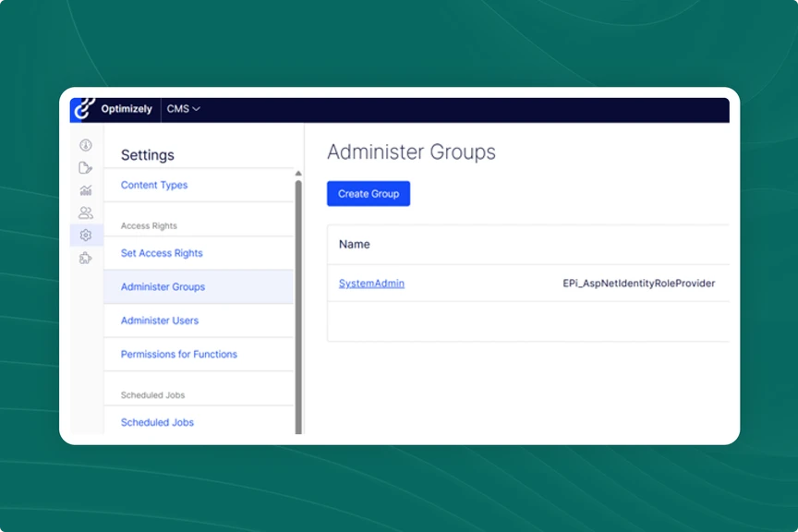Viewport: 798px width, 532px height.
Task: Select the settings gear icon in sidebar
Action: pos(86,236)
